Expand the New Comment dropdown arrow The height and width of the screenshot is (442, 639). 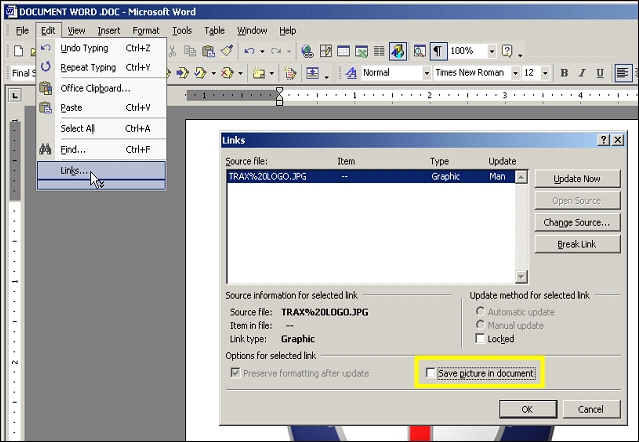272,74
